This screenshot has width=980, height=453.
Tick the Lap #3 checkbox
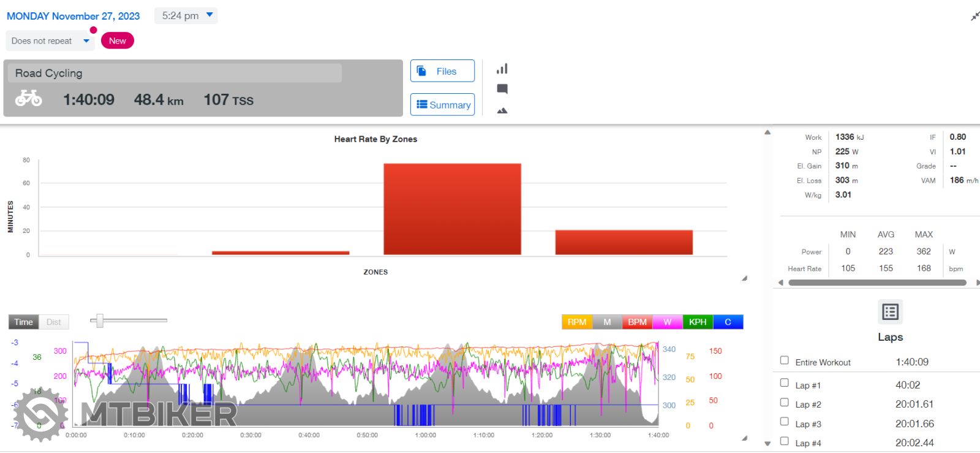[785, 422]
